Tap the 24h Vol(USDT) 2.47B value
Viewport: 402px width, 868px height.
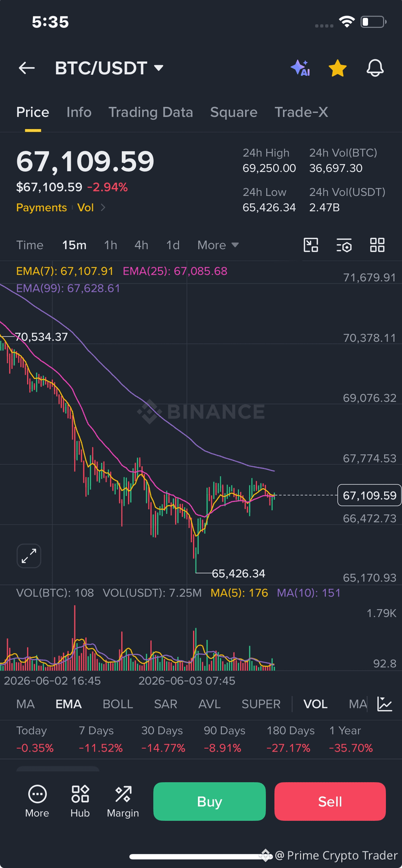(x=324, y=207)
